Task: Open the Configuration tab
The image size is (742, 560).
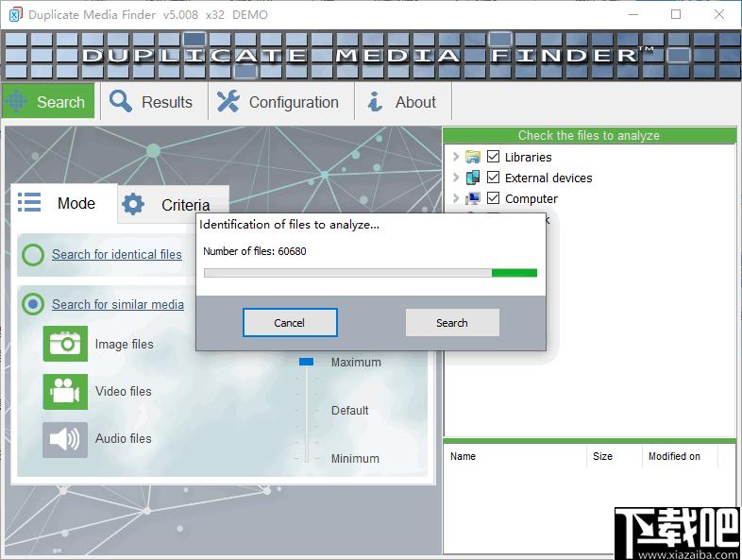Action: tap(281, 101)
